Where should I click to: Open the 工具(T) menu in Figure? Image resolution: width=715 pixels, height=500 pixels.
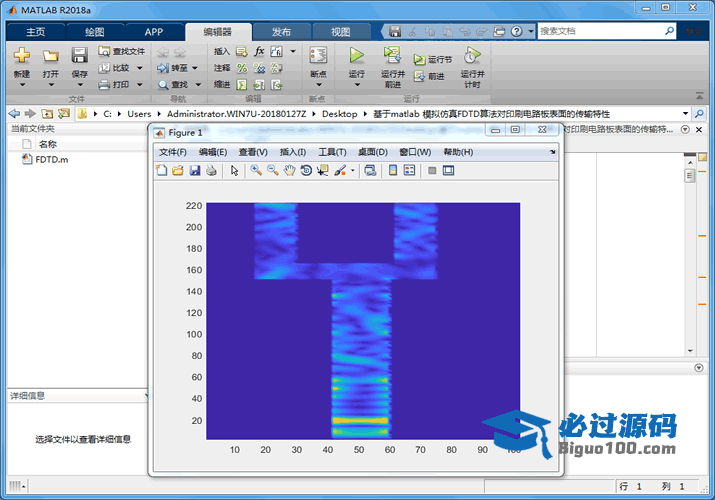(x=332, y=152)
